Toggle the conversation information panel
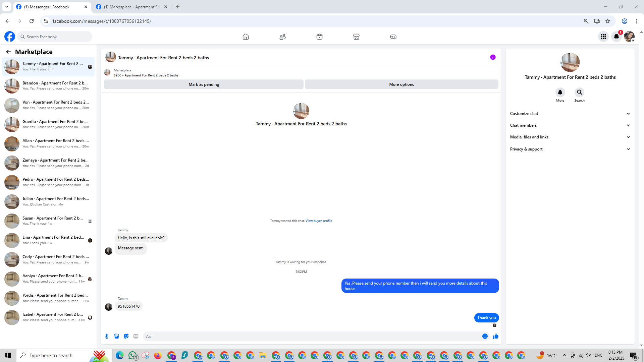The height and width of the screenshot is (362, 644). click(493, 57)
